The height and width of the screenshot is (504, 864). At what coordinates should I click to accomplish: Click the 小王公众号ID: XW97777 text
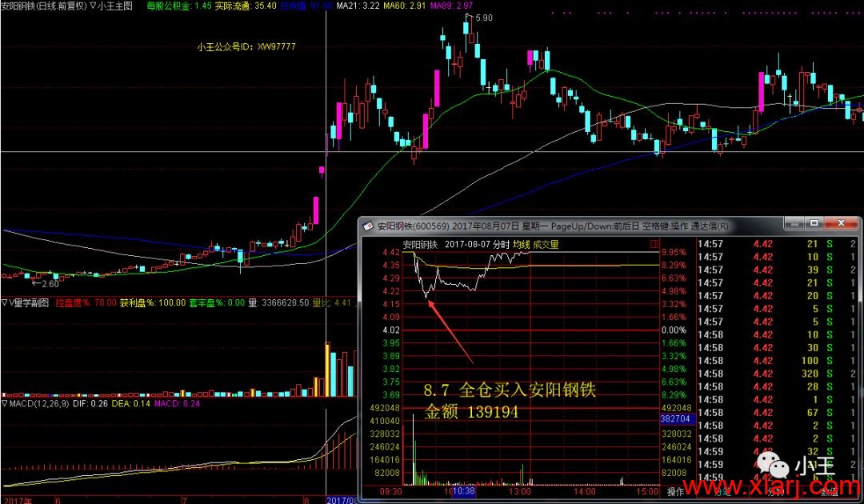[246, 47]
